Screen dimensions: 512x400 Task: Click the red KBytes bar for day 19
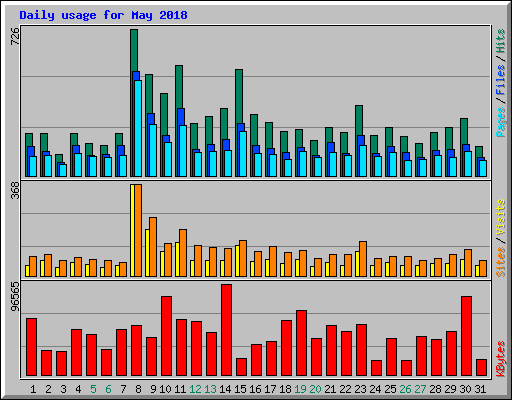[x=302, y=343]
